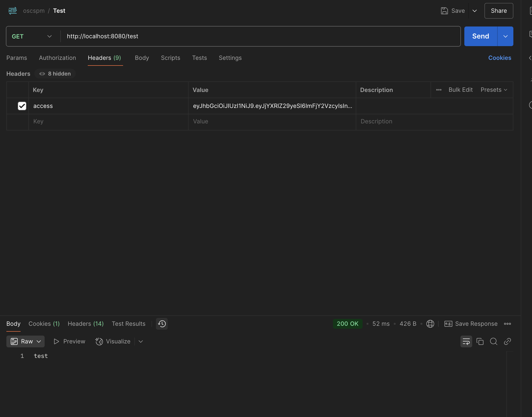Click the search icon in response toolbar
This screenshot has width=532, height=417.
(494, 341)
